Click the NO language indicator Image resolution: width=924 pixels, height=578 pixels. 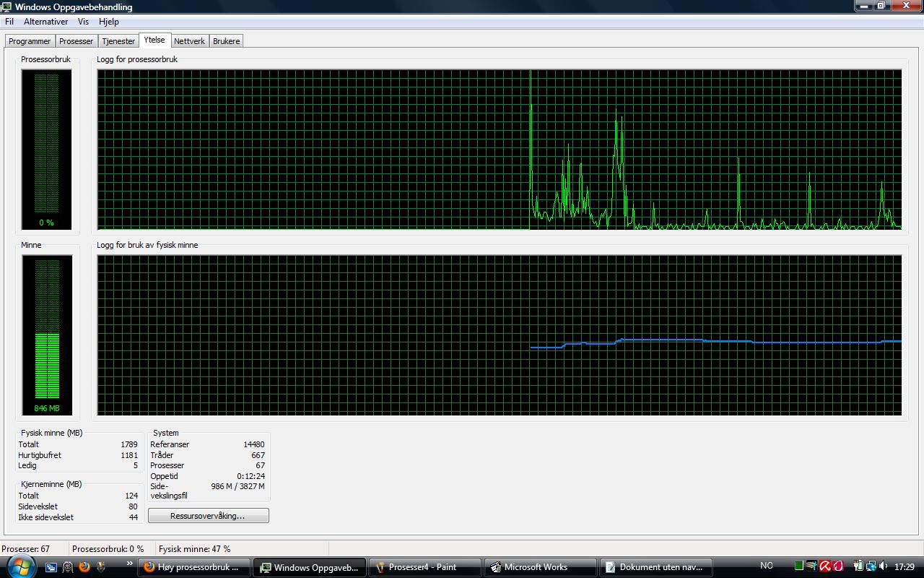pos(767,566)
